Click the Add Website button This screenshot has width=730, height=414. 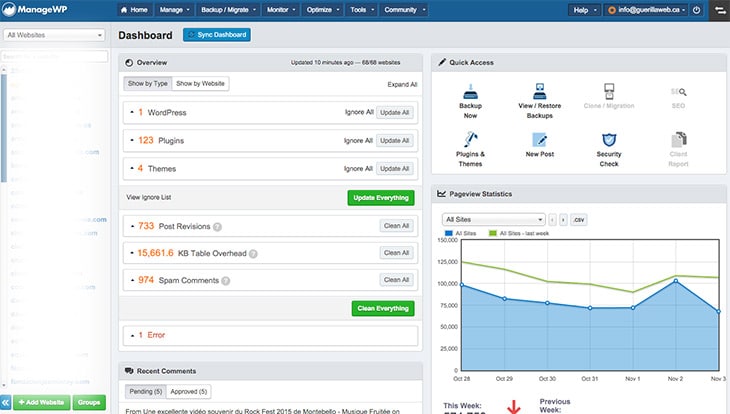41,402
